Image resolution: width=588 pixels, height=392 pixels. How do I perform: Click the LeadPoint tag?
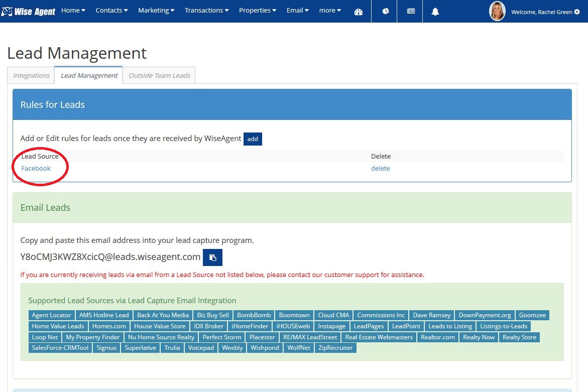coord(406,326)
